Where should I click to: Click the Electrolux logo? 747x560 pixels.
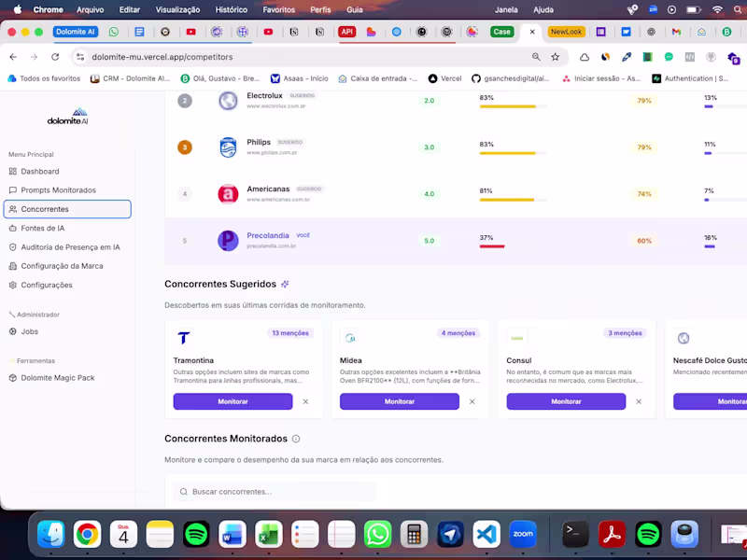(228, 101)
